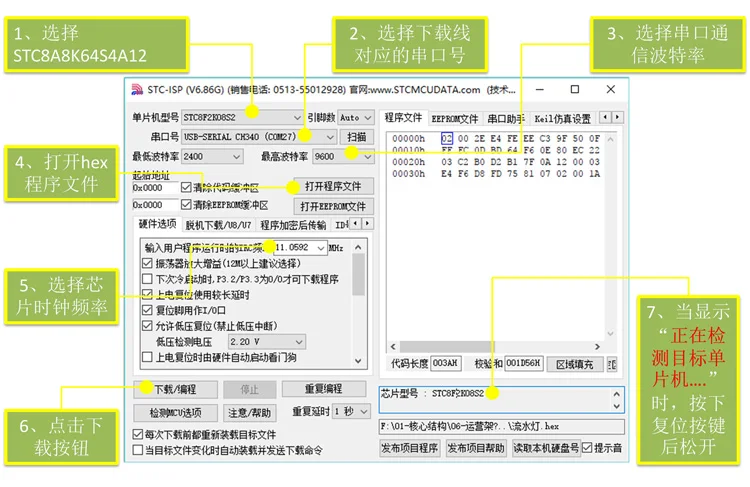
Task: Click 重复编程 button
Action: pos(324,389)
